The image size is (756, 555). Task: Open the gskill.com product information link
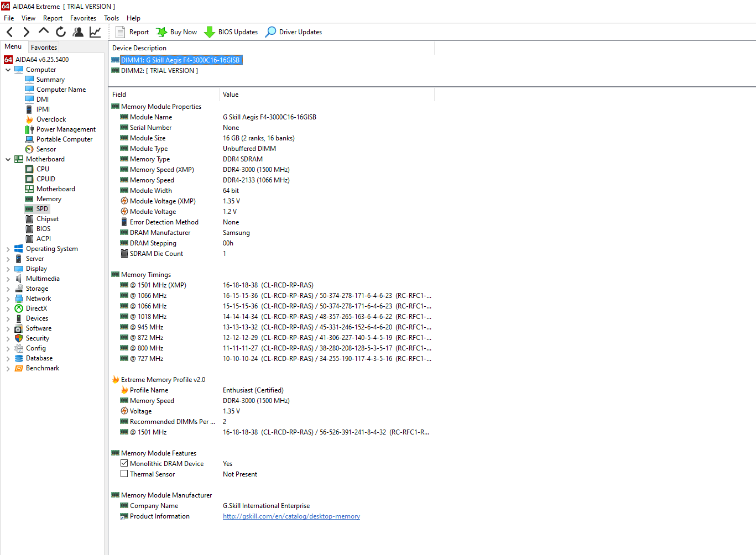coord(291,516)
